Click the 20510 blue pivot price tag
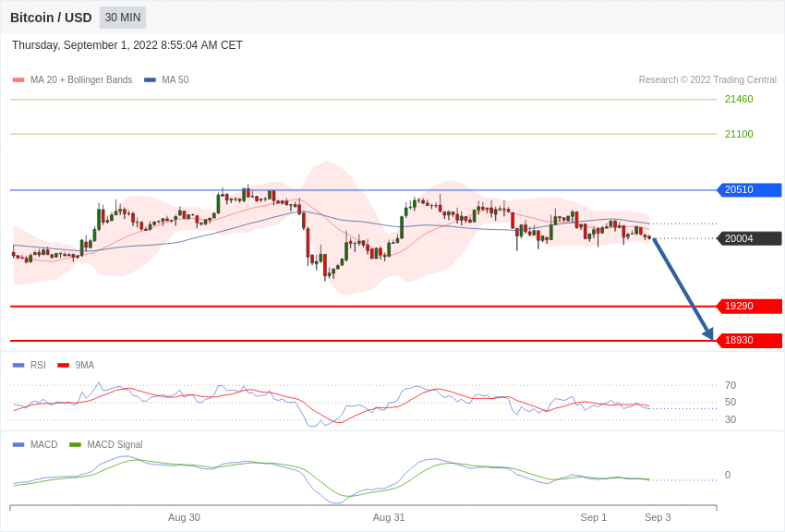This screenshot has width=785, height=532. point(750,189)
